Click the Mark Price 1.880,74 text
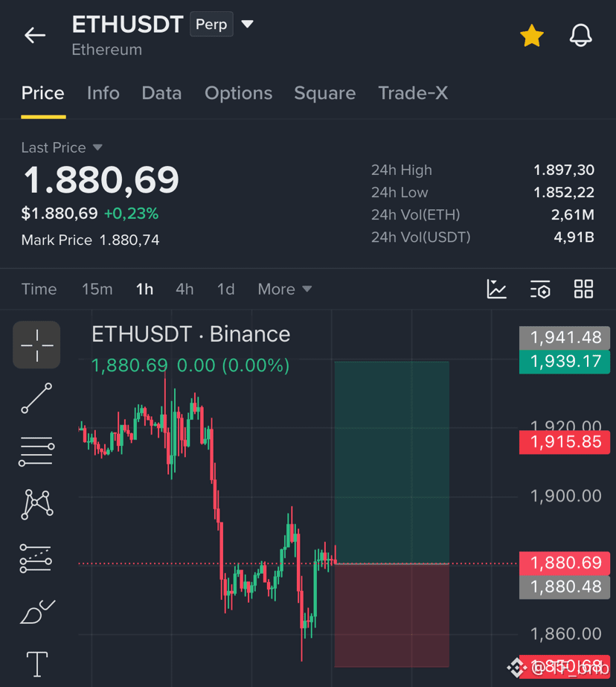616x687 pixels. (90, 240)
